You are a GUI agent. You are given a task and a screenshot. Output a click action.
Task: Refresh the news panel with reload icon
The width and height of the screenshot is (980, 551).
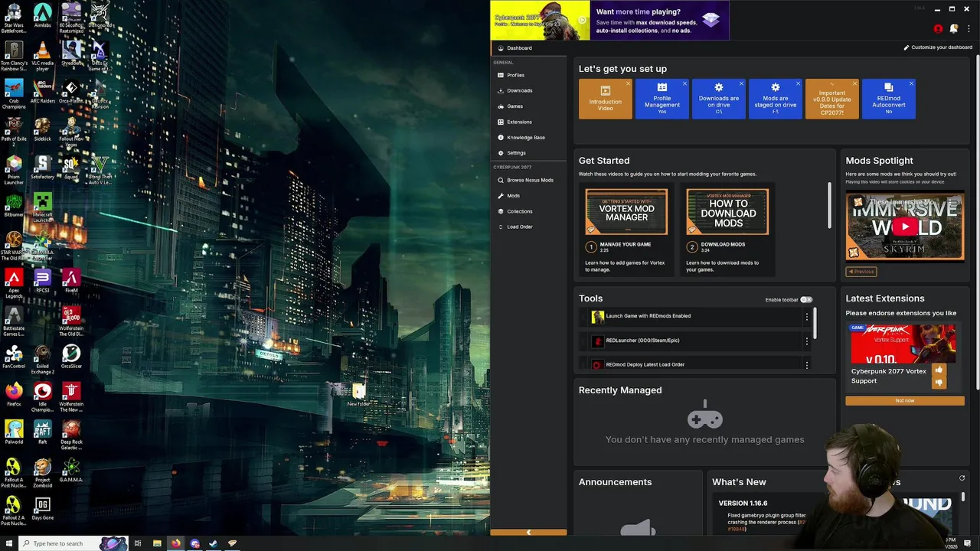[x=962, y=478]
